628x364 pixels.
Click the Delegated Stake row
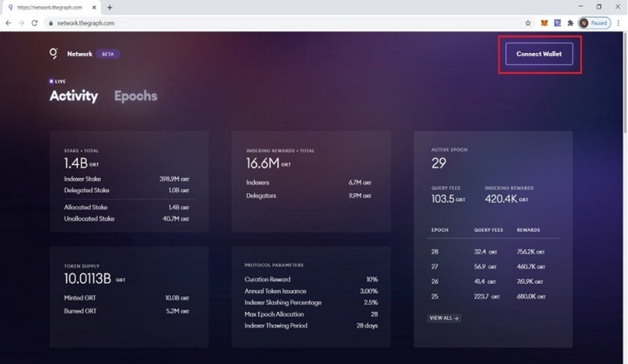click(x=127, y=190)
